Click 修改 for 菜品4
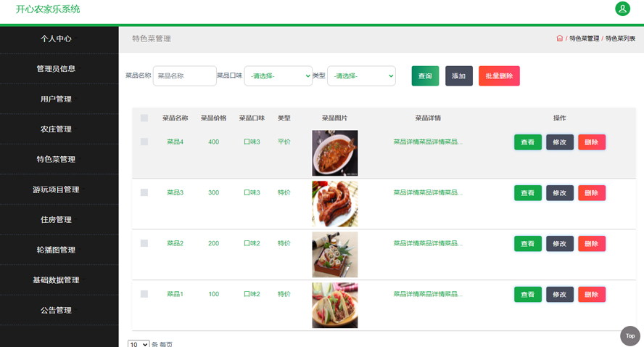This screenshot has height=347, width=644. [560, 142]
